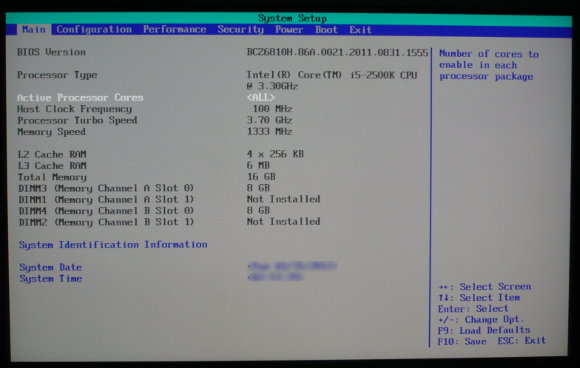
Task: Click the +/-: Change Opt. hint
Action: point(481,319)
